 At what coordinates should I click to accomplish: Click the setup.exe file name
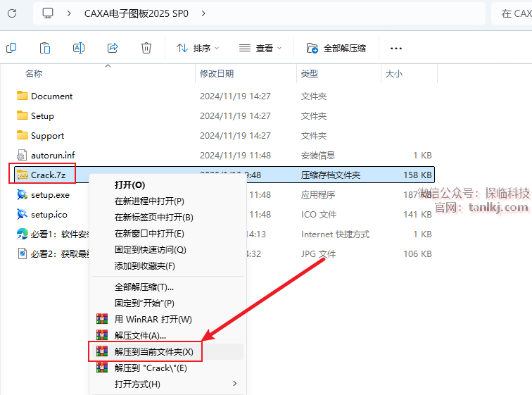pyautogui.click(x=50, y=195)
